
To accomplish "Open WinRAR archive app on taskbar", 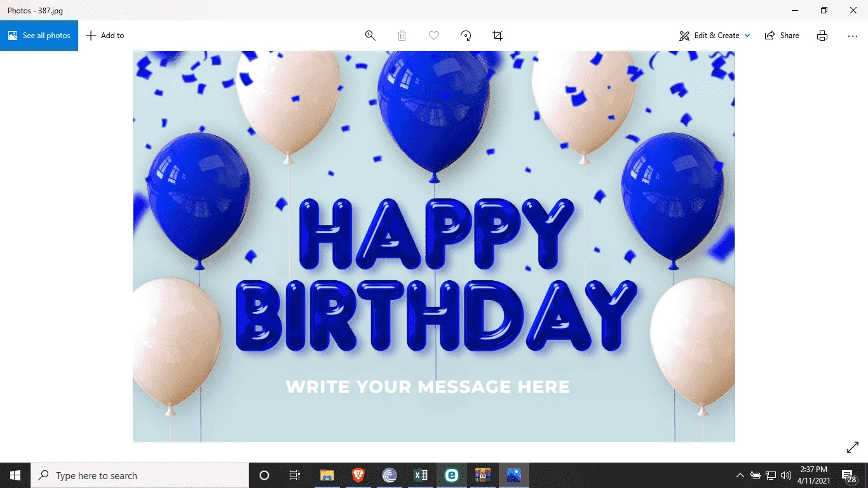I will 483,475.
